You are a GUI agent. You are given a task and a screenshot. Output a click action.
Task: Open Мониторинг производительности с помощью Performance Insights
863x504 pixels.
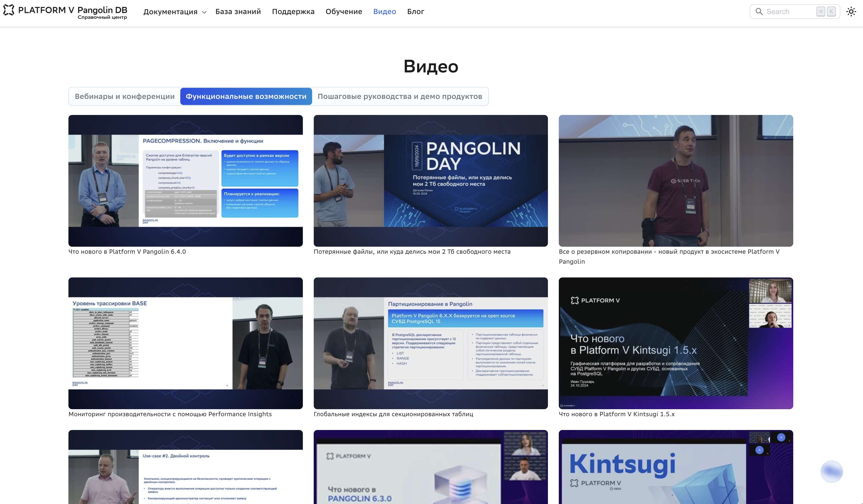(x=170, y=414)
